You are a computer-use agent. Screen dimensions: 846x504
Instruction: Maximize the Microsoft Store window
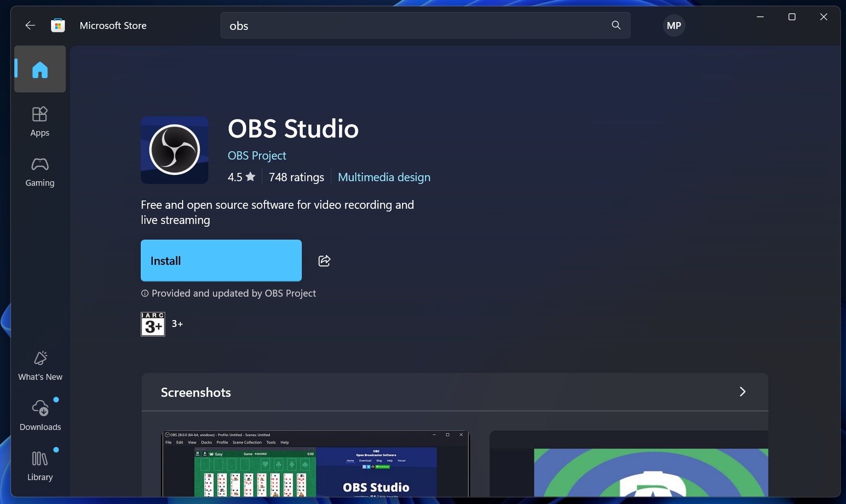pyautogui.click(x=792, y=17)
